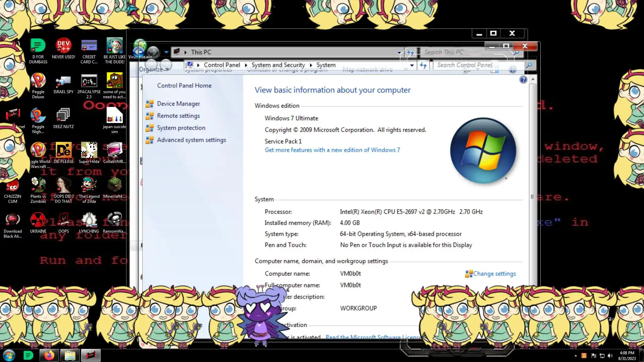This screenshot has width=644, height=362.
Task: Click Control Panel Home link
Action: (184, 85)
